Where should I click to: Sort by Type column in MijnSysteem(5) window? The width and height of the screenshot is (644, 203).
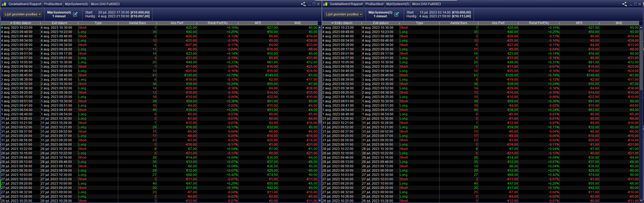coord(420,23)
